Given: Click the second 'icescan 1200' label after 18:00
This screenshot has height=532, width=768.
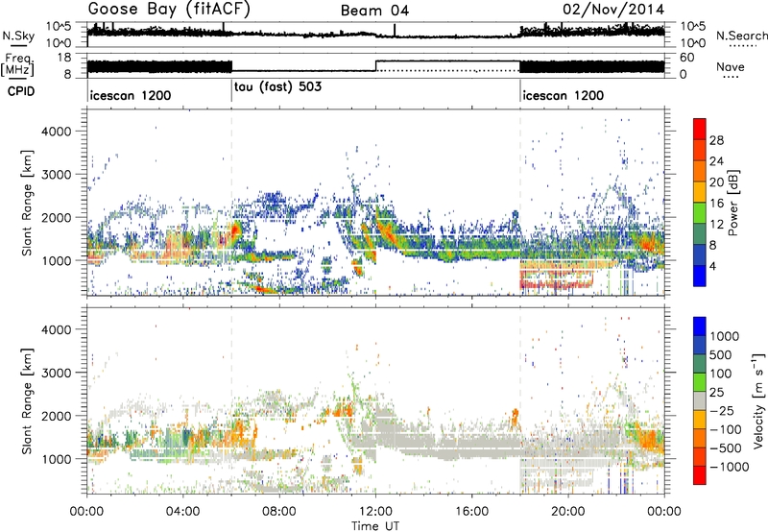Looking at the screenshot, I should pos(564,95).
